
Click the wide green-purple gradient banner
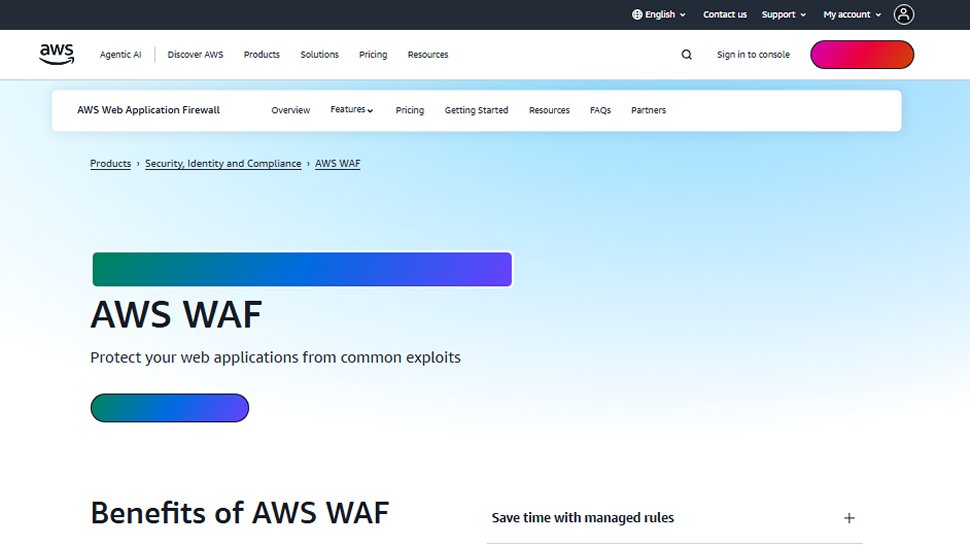click(302, 269)
